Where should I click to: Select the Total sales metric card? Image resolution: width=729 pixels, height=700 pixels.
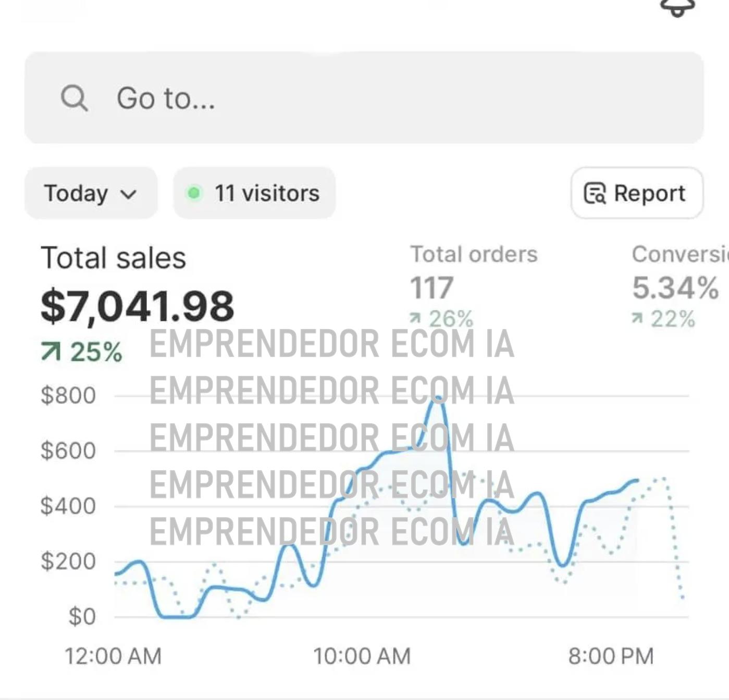[x=114, y=258]
